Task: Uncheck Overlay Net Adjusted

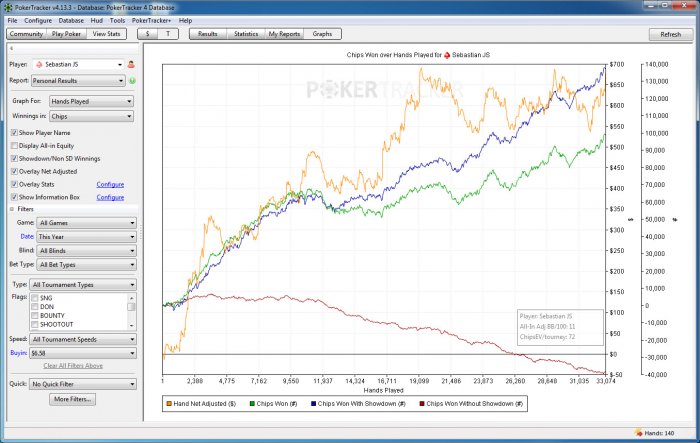Action: pos(14,171)
